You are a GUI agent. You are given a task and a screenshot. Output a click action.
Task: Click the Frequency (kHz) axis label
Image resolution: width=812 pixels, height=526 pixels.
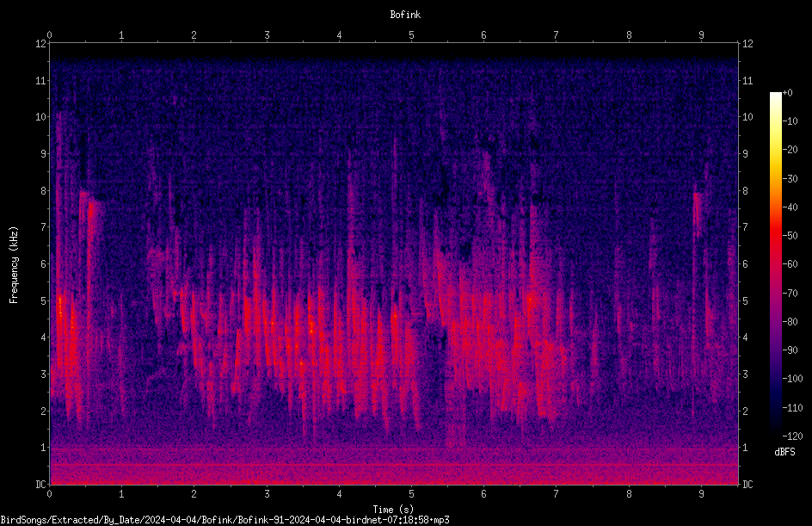pos(14,265)
